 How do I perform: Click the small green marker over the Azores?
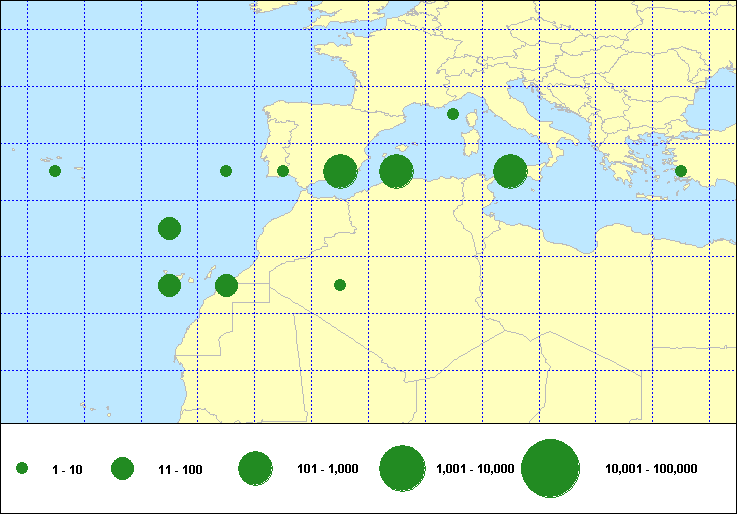pos(55,171)
